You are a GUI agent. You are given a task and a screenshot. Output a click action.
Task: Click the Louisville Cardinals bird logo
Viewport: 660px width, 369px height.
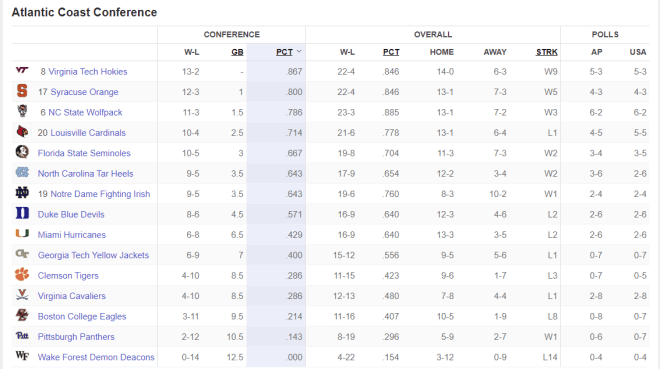point(22,132)
